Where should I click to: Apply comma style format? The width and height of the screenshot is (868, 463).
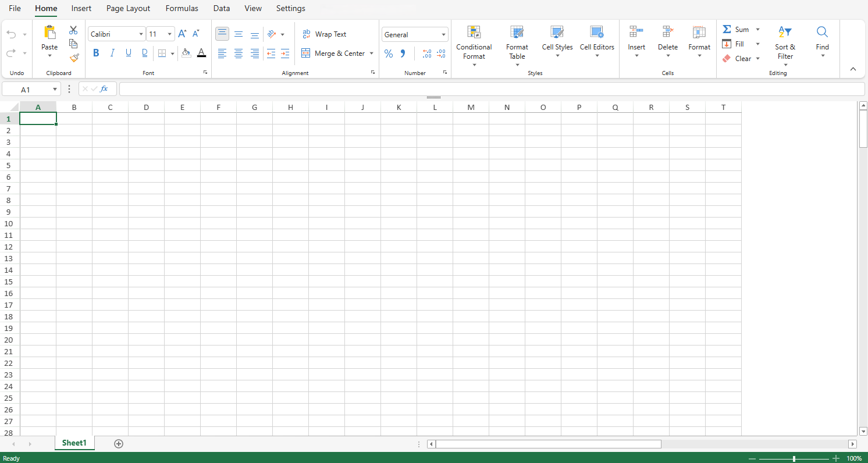[x=403, y=54]
